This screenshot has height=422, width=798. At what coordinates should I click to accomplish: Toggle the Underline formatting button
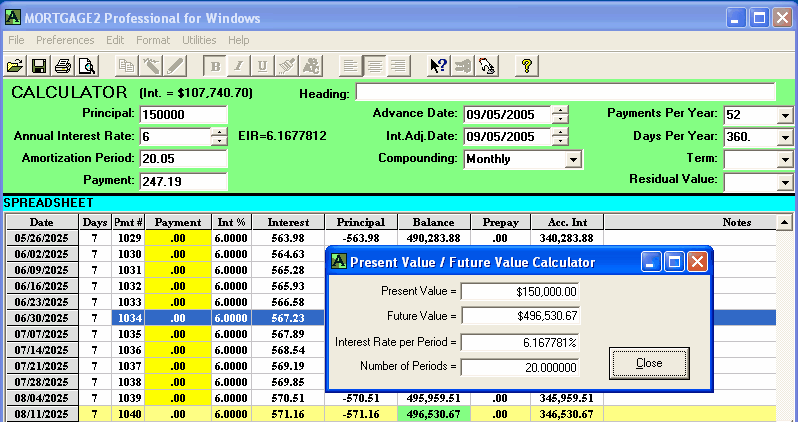263,66
